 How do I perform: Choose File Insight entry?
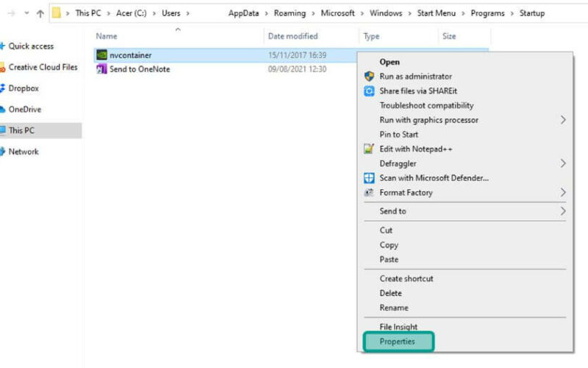398,327
